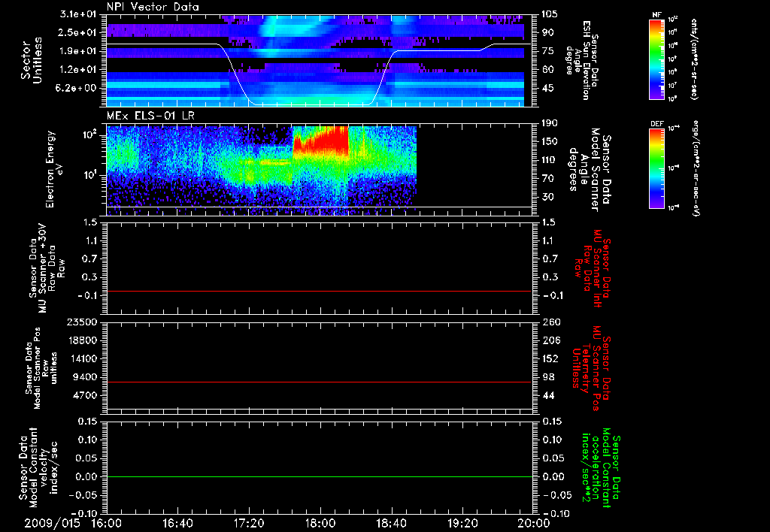This screenshot has height=532, width=770.
Task: Click the '4700' axis tick value
Action: coord(86,395)
